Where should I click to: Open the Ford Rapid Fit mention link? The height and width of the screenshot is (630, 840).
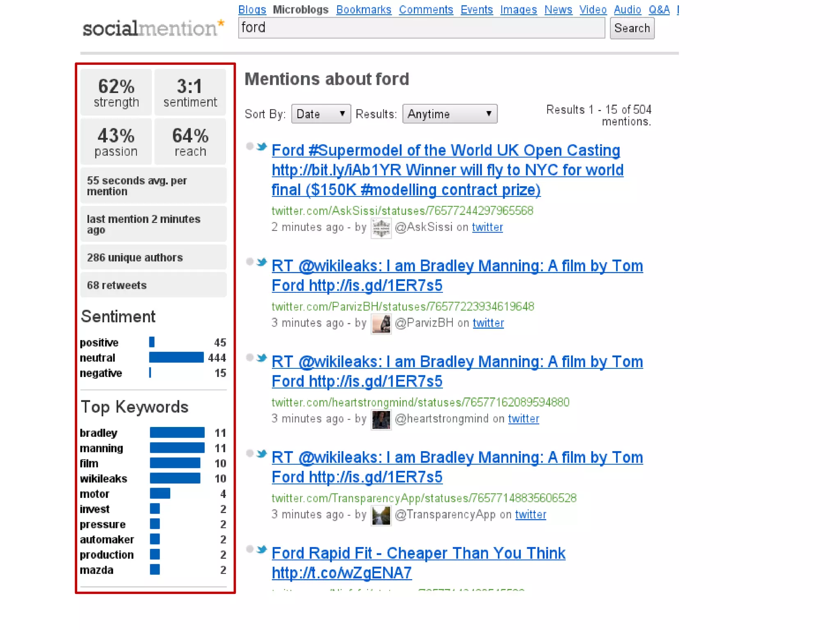[418, 553]
